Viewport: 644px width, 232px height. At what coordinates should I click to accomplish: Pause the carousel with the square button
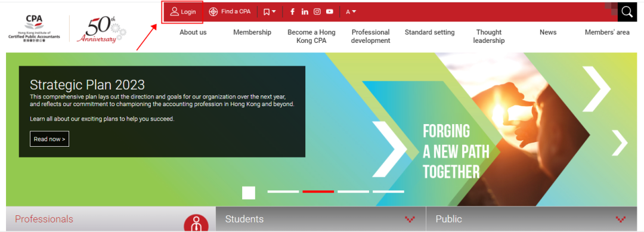point(249,193)
